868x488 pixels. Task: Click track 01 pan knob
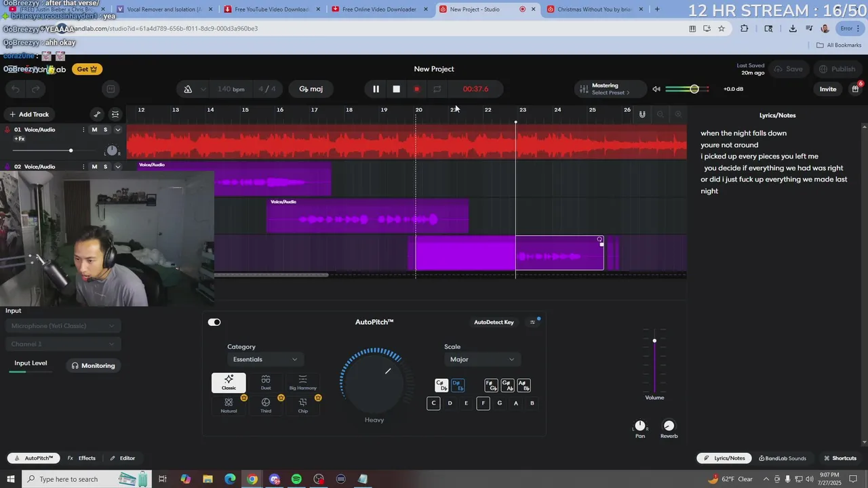point(112,150)
